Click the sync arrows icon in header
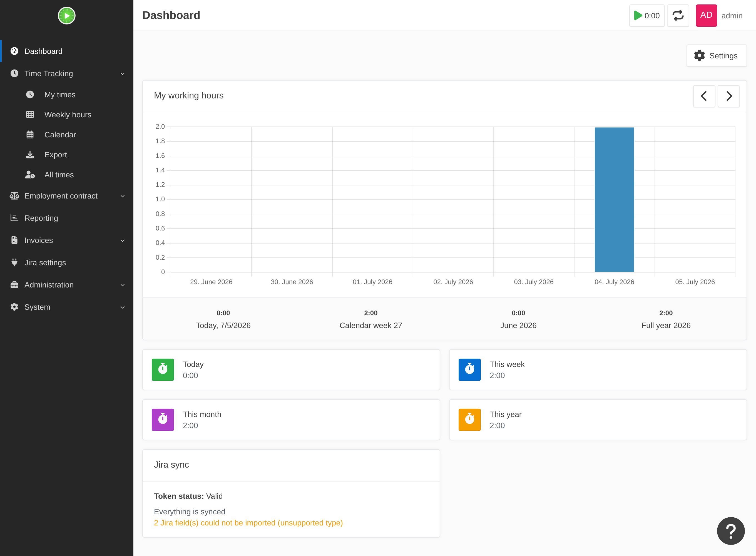Viewport: 756px width, 556px height. [678, 16]
